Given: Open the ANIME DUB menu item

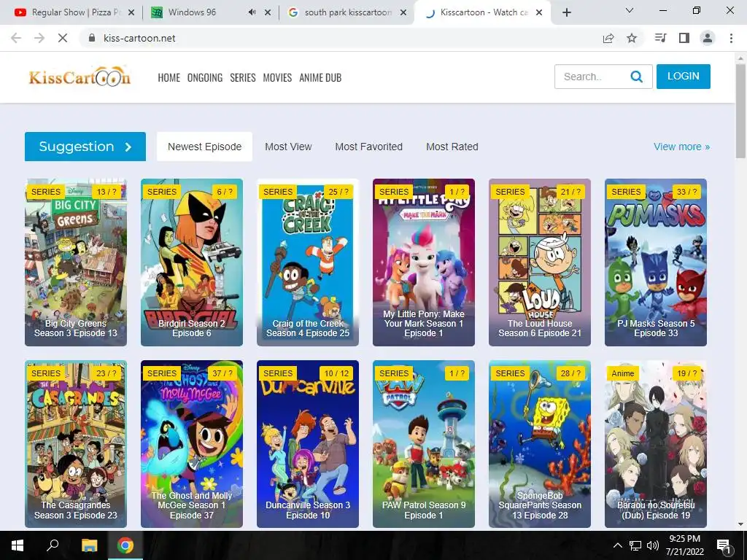Looking at the screenshot, I should click(x=320, y=77).
